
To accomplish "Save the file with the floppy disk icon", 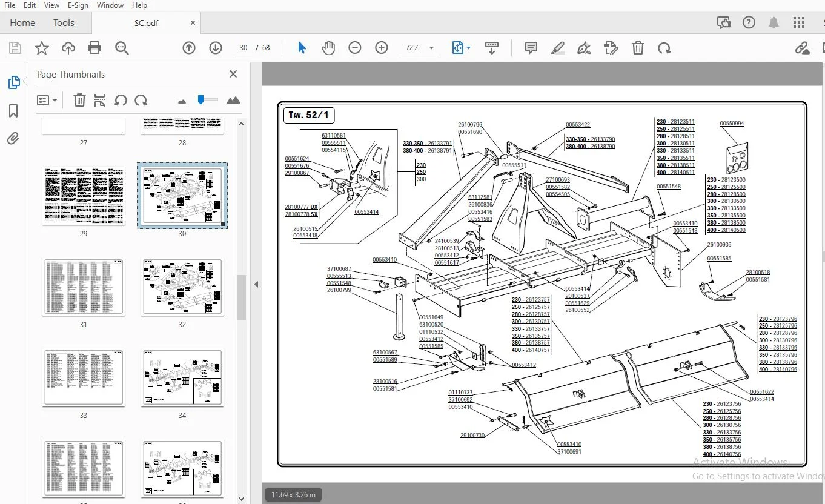I will [15, 48].
